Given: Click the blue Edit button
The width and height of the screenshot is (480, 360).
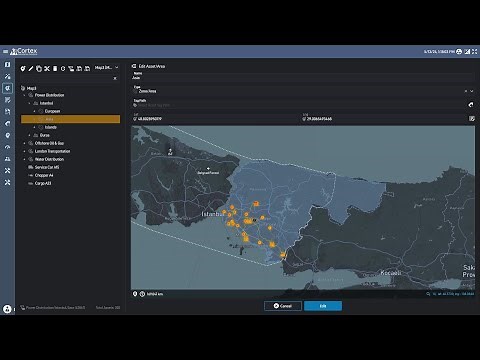Looking at the screenshot, I should click(x=323, y=306).
